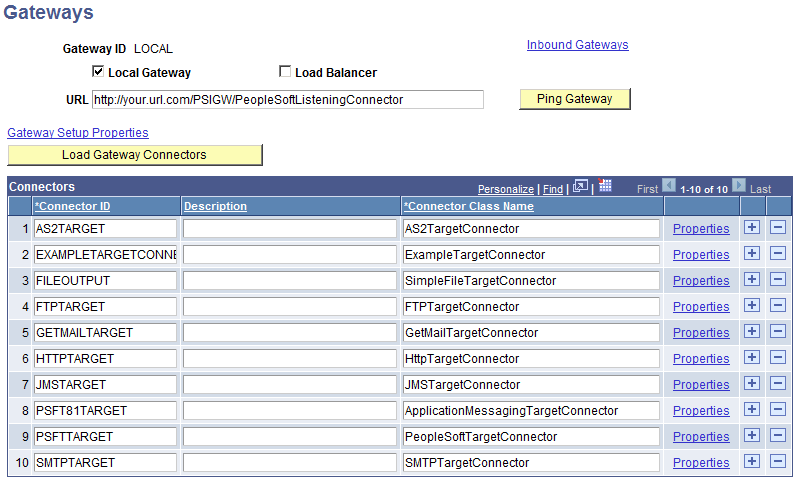Add a row after PSFT81TARGET connector
Screen dimensions: 794x478
point(752,409)
